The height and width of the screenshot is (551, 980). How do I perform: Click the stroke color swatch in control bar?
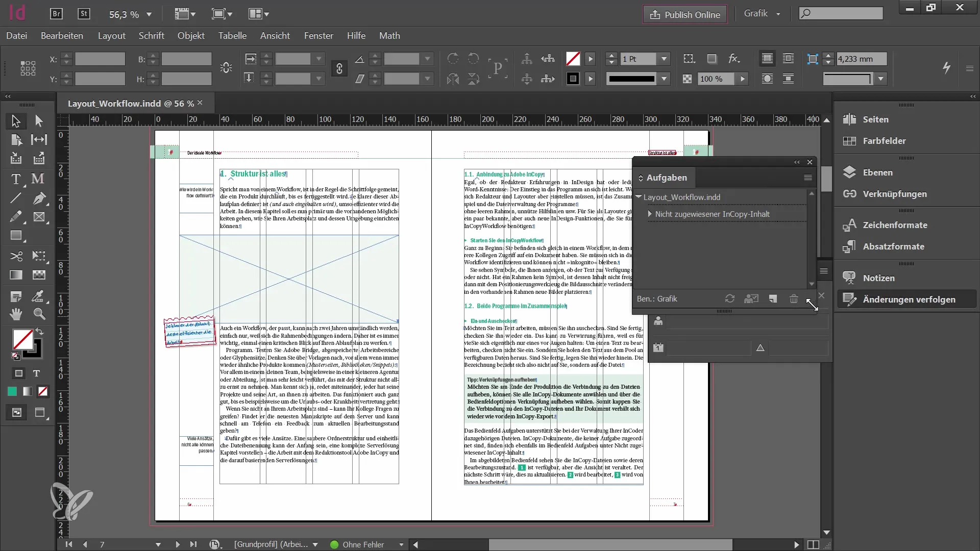click(573, 79)
